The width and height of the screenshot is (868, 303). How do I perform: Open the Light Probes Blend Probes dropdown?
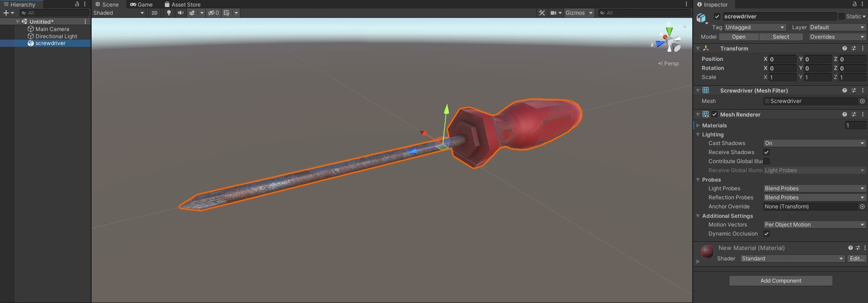(815, 189)
